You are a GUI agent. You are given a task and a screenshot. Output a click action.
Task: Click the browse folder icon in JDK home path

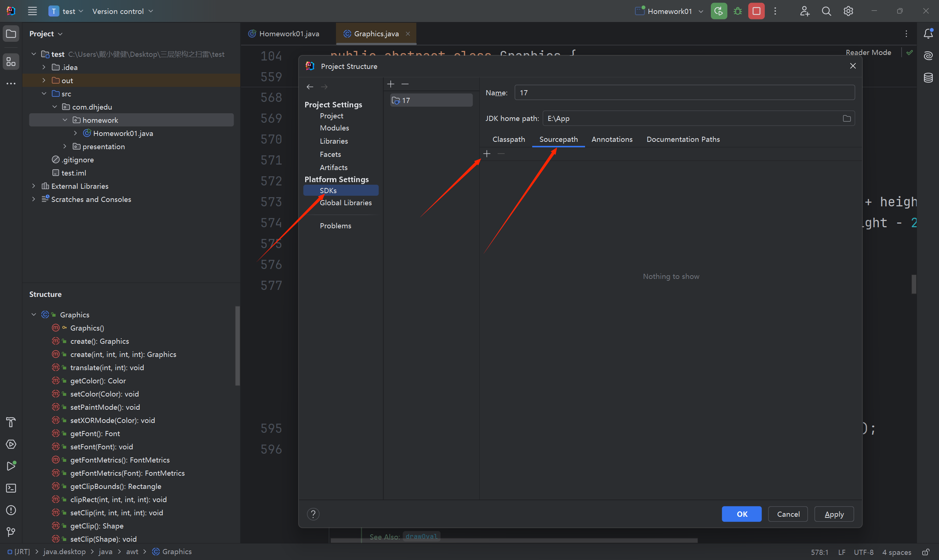click(x=847, y=118)
